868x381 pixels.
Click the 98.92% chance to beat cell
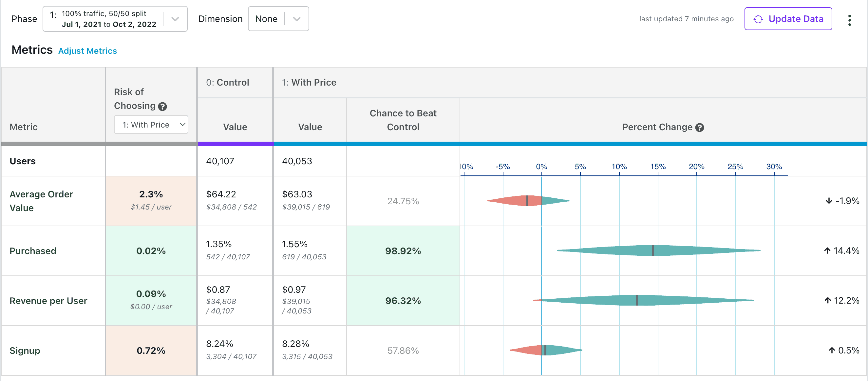point(403,251)
